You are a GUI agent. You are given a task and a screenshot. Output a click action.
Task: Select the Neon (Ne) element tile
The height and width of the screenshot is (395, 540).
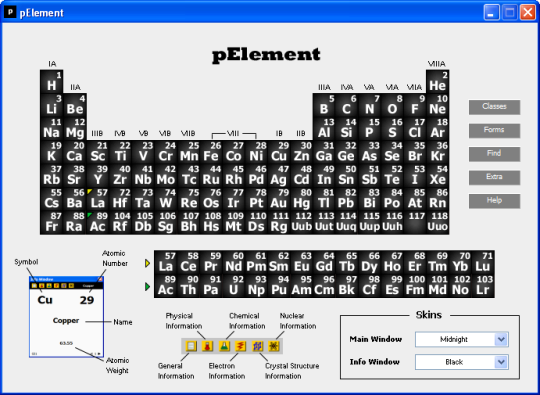coord(437,105)
